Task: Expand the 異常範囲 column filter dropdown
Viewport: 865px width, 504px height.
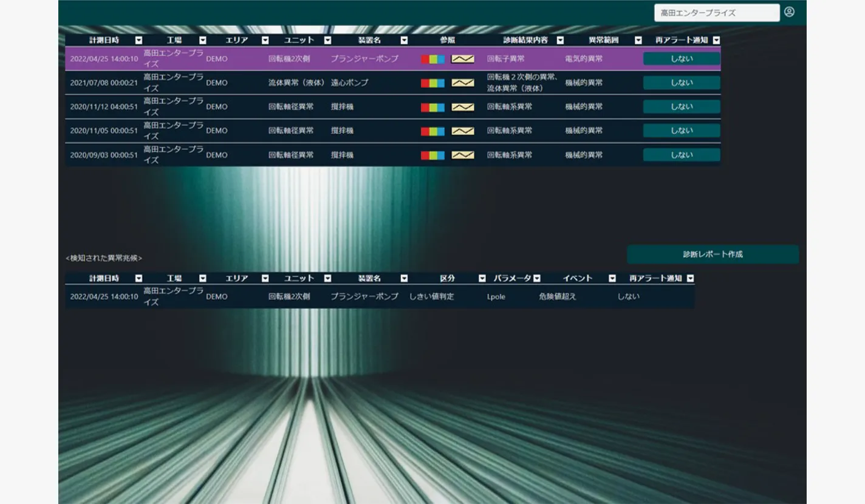Action: pos(638,40)
